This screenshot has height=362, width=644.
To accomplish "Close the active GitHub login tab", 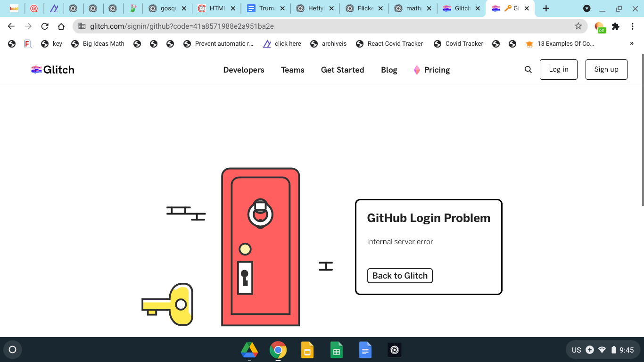I will [x=527, y=8].
